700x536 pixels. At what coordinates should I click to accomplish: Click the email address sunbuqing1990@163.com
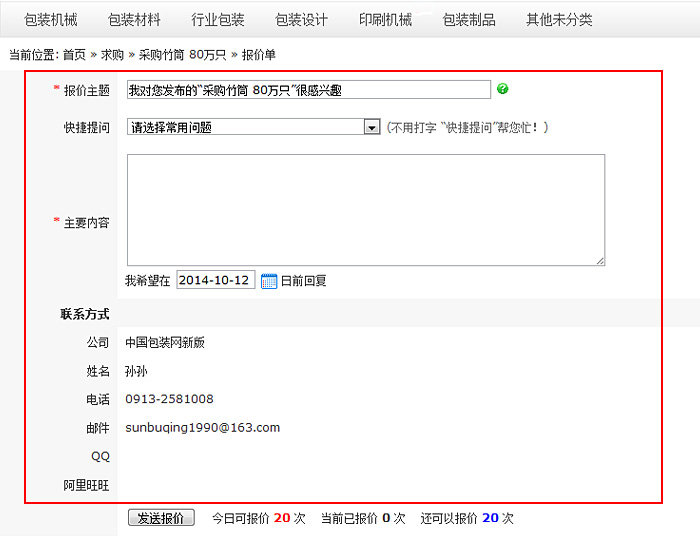click(202, 427)
